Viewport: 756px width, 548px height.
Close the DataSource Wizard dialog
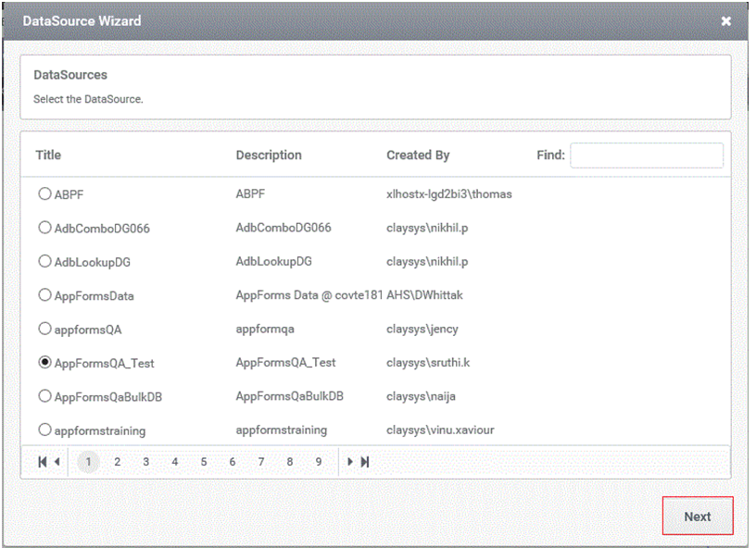pyautogui.click(x=725, y=21)
